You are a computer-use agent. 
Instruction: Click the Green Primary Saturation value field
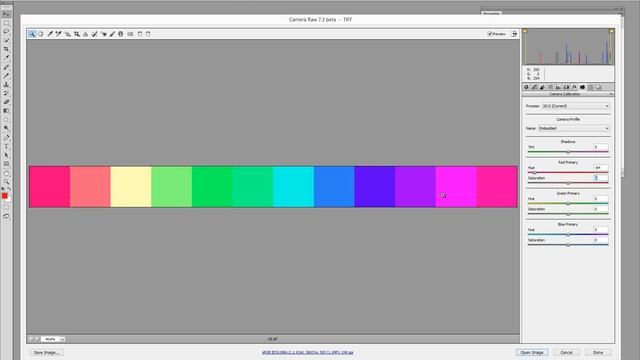pyautogui.click(x=601, y=209)
